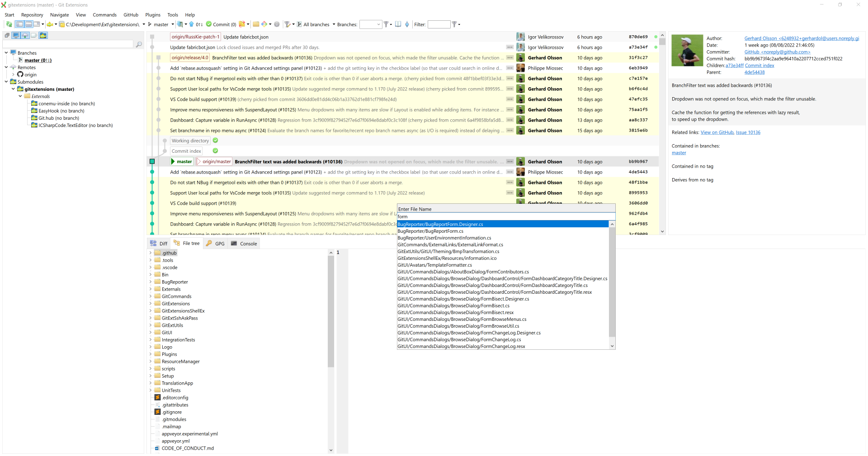Edit the revision filter funnel icon
Viewport: 868px width, 456px height.
287,24
